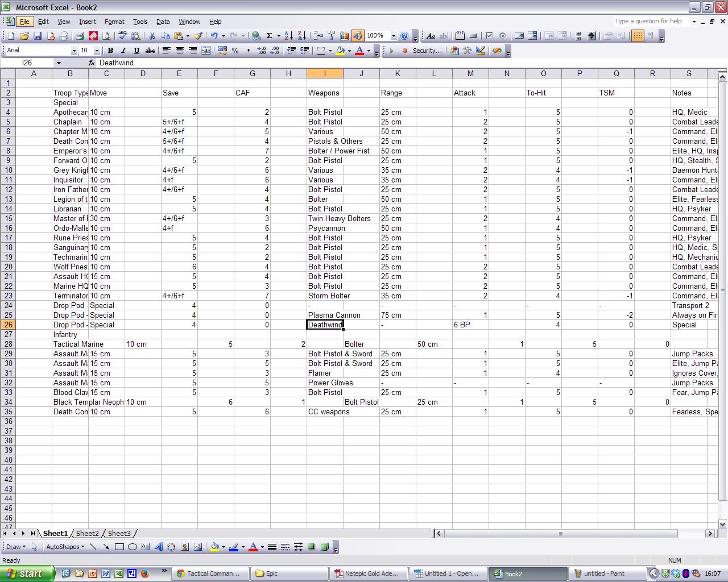Click the Spelling check icon
The image size is (728, 582).
(122, 36)
